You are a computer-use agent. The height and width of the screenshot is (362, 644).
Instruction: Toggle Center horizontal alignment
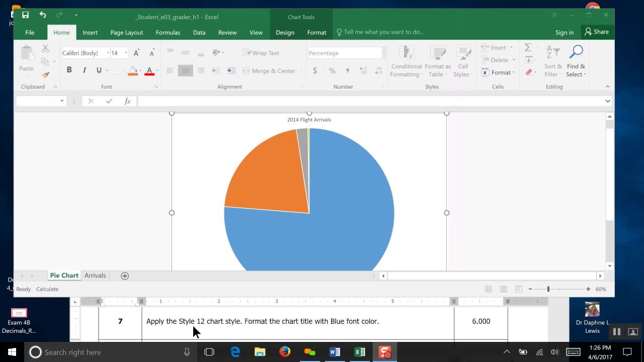coord(185,71)
